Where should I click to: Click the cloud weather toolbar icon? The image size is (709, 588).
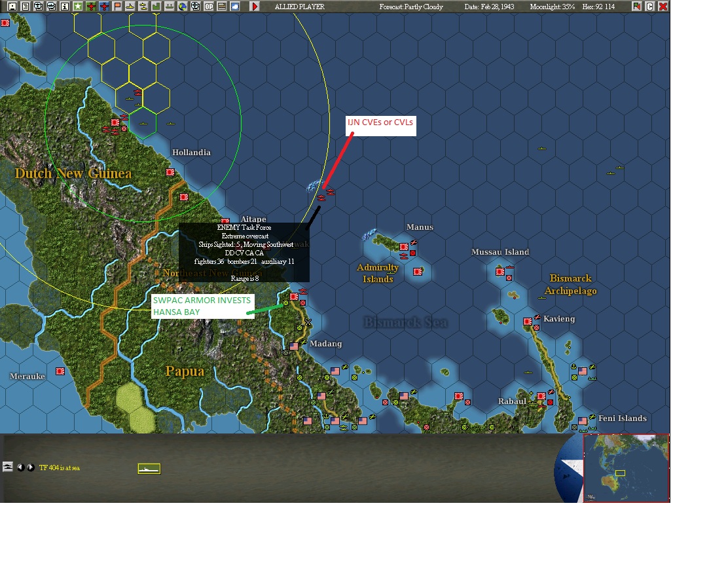pyautogui.click(x=235, y=7)
